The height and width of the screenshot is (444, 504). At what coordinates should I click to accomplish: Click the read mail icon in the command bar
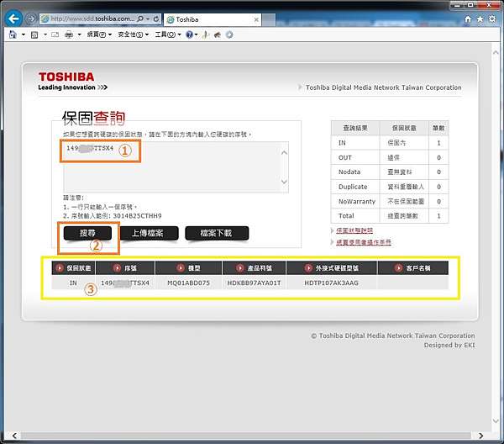(55, 34)
